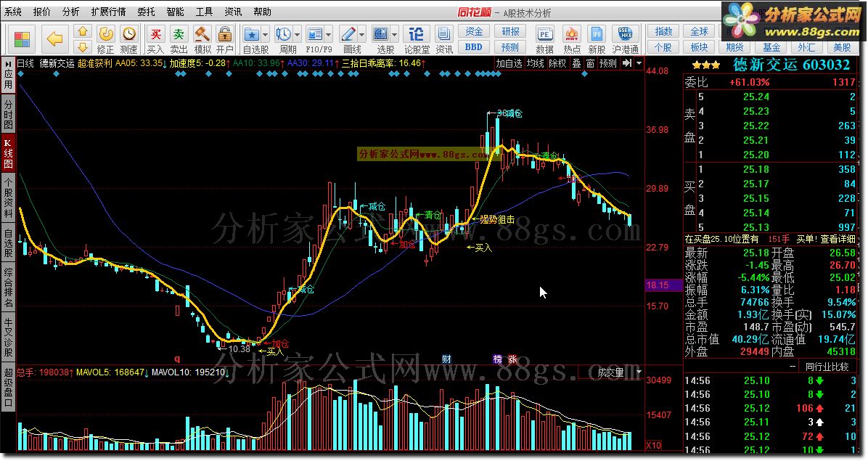Click the 财 finance marker on chart
This screenshot has height=461, width=868.
point(447,359)
